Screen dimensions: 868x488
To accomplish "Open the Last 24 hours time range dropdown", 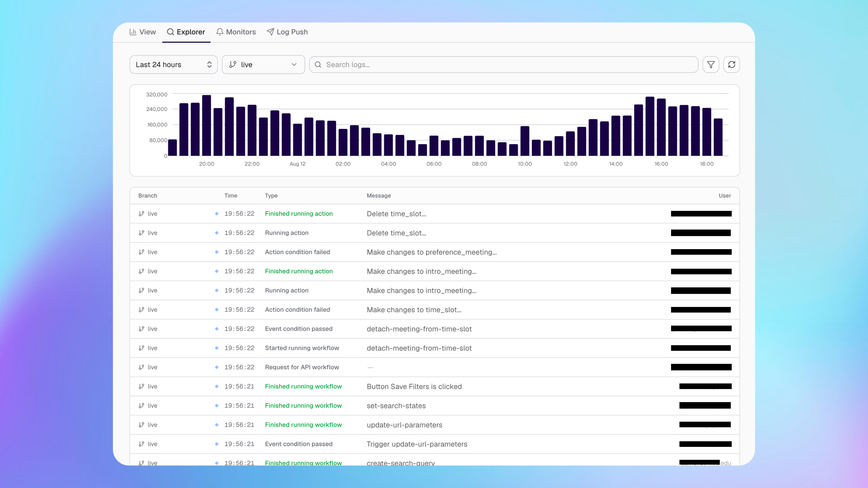I will tap(173, 65).
